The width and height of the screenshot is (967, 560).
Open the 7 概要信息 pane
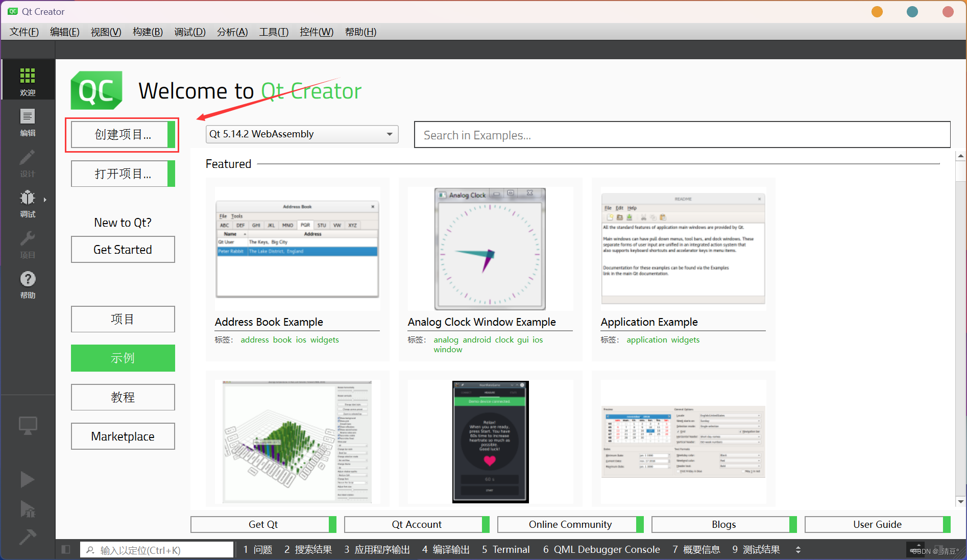click(x=696, y=550)
